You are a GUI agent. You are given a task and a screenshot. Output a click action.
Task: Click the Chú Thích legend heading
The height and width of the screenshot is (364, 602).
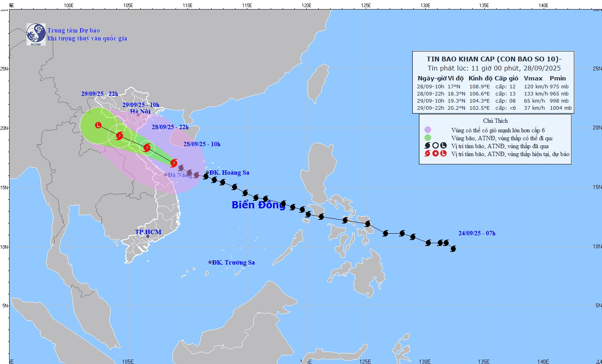[495, 121]
